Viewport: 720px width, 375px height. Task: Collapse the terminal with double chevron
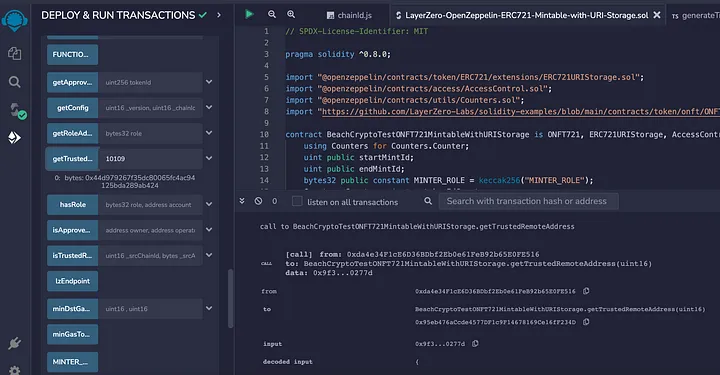tap(242, 201)
